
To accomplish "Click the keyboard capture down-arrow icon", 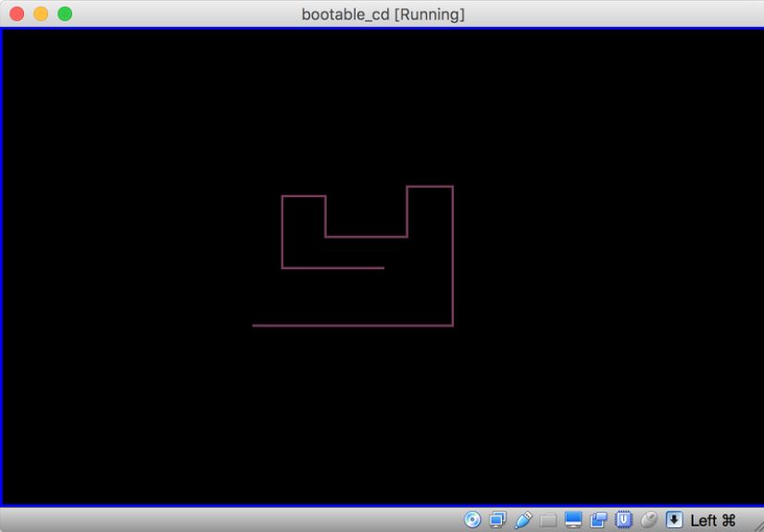I will pos(674,520).
